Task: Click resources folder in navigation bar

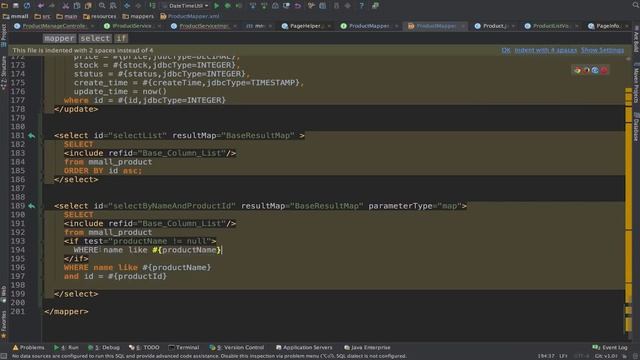Action: 100,16
